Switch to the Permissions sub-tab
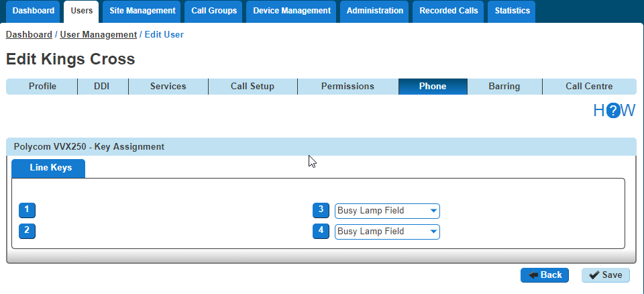This screenshot has height=294, width=644. click(x=348, y=87)
